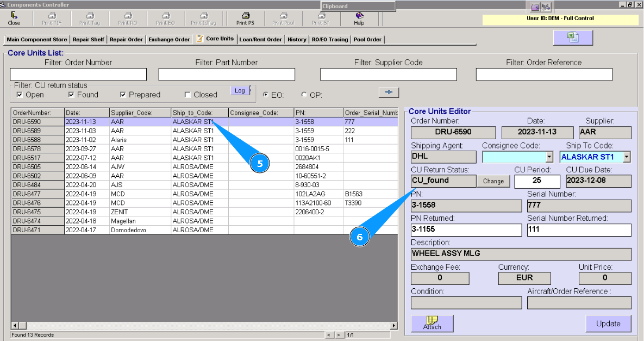The width and height of the screenshot is (644, 341).
Task: Switch to Repair Order tab
Action: (126, 40)
